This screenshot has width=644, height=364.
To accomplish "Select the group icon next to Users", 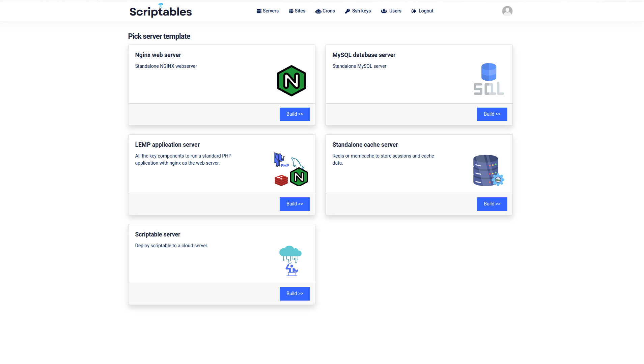I will click(x=384, y=11).
